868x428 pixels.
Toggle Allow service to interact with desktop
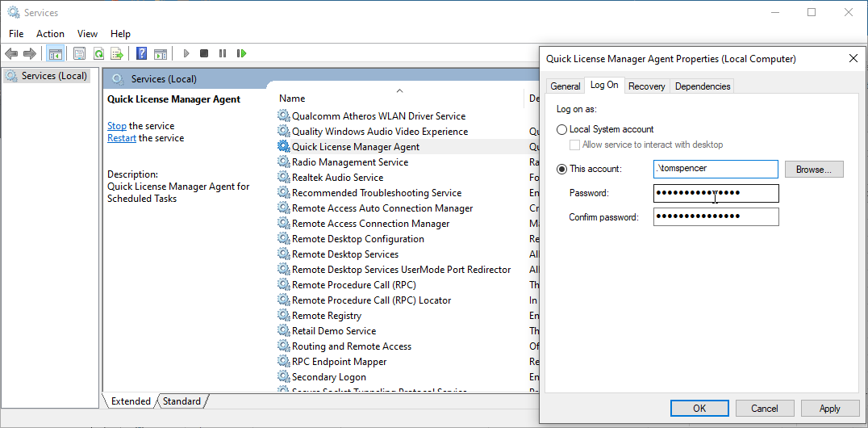pyautogui.click(x=574, y=145)
